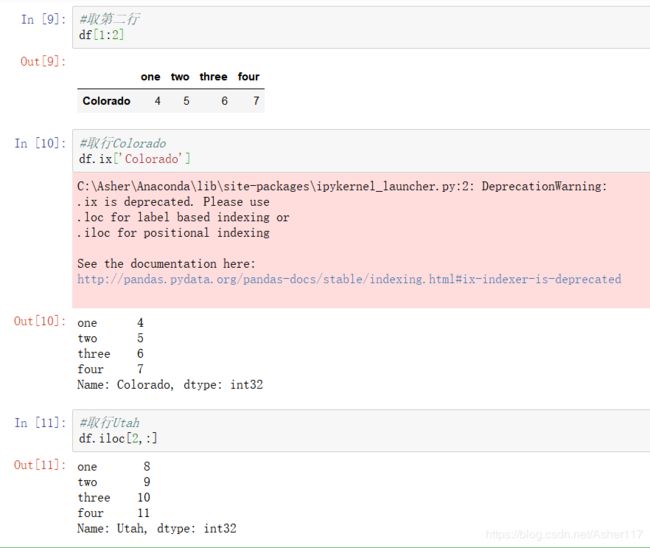The width and height of the screenshot is (650, 548).
Task: Click the df.iloc[2, :] code cell
Action: [361, 430]
